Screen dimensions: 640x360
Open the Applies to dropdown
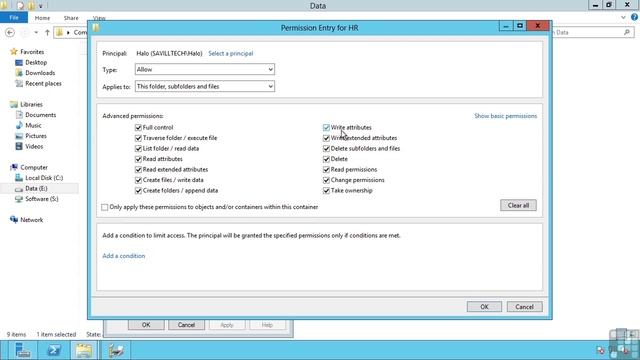(204, 87)
